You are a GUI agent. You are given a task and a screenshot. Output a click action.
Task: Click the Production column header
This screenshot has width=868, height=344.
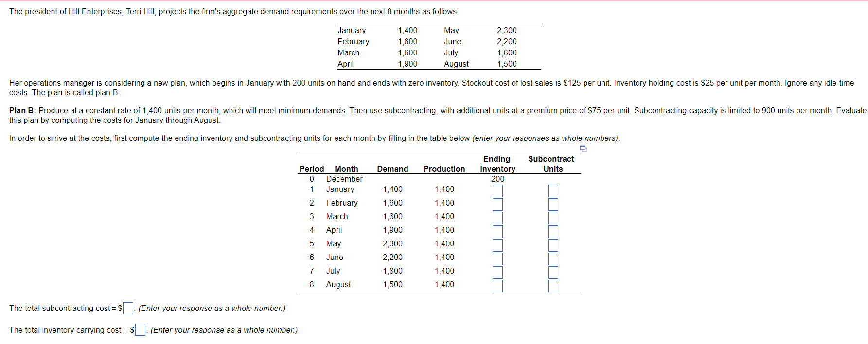(x=444, y=169)
